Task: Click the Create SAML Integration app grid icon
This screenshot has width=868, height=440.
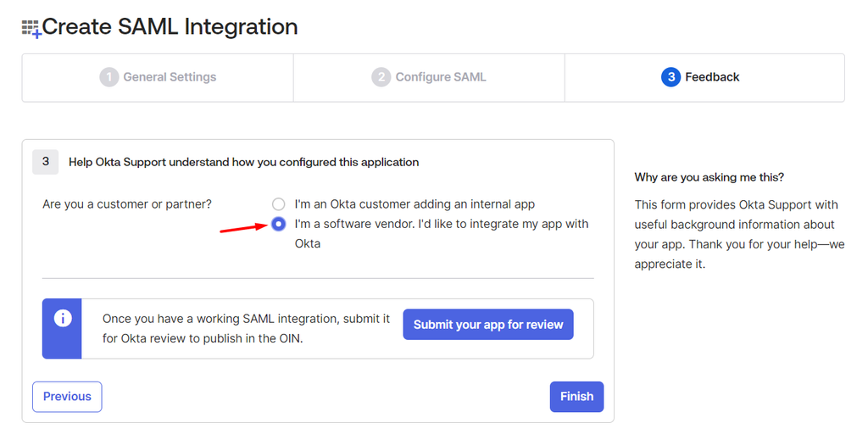Action: (31, 28)
